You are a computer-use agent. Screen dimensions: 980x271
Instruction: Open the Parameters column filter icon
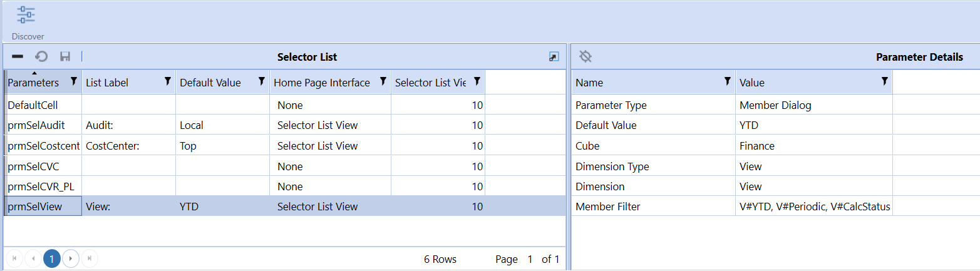point(74,81)
